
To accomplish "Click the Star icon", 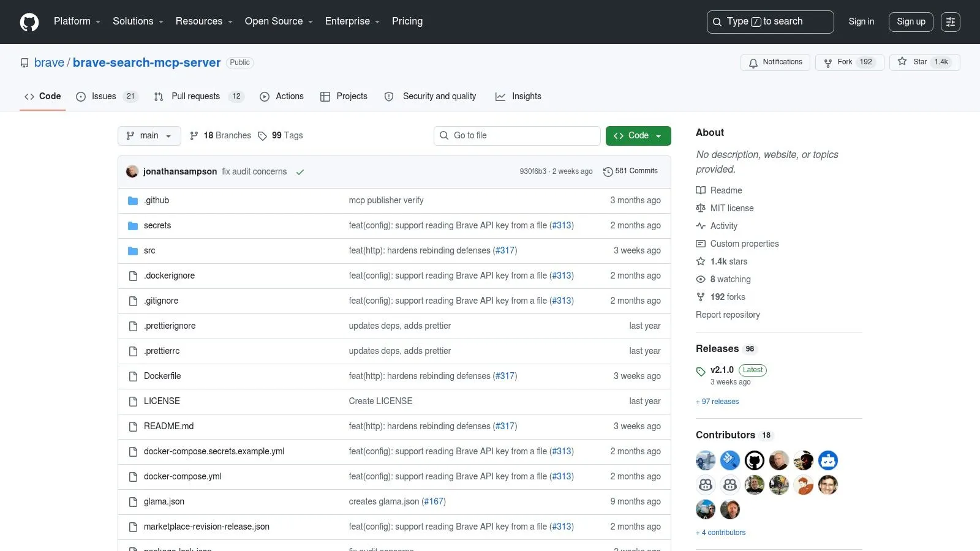I will 902,62.
